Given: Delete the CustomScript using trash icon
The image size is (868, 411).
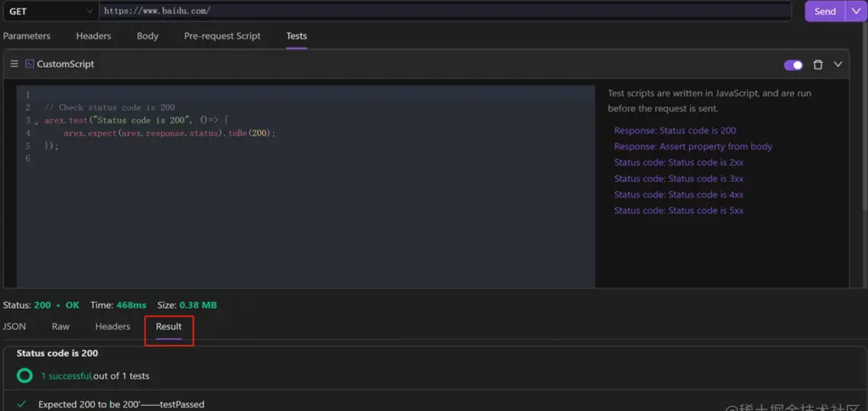Looking at the screenshot, I should tap(817, 65).
